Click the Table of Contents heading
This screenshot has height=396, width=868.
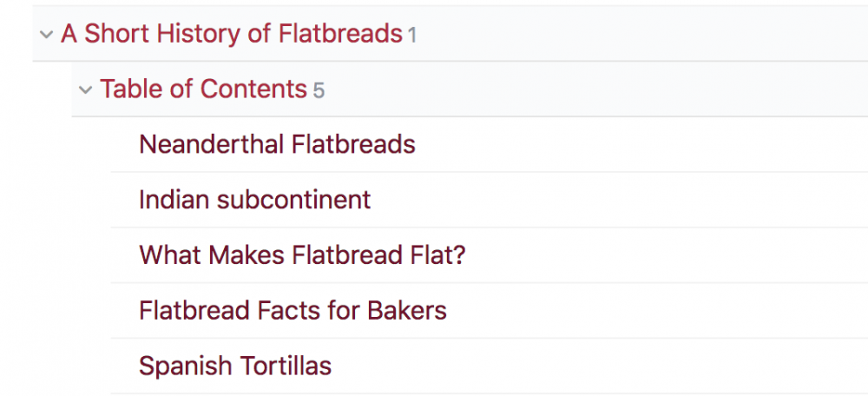203,89
